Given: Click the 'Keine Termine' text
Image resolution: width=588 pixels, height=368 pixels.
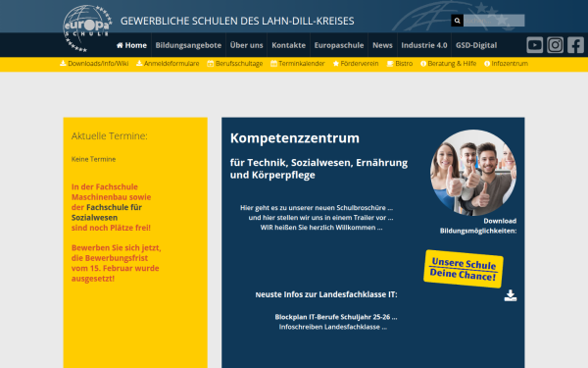Looking at the screenshot, I should click(93, 159).
